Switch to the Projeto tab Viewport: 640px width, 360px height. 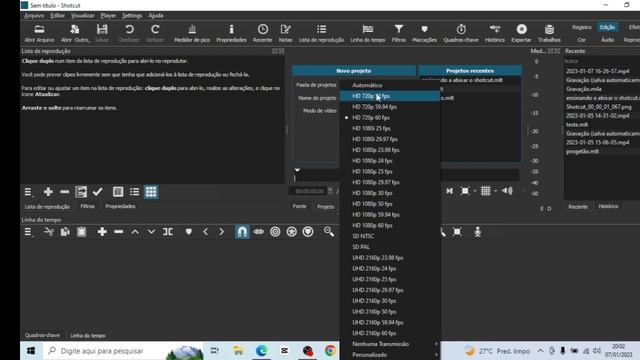click(325, 207)
